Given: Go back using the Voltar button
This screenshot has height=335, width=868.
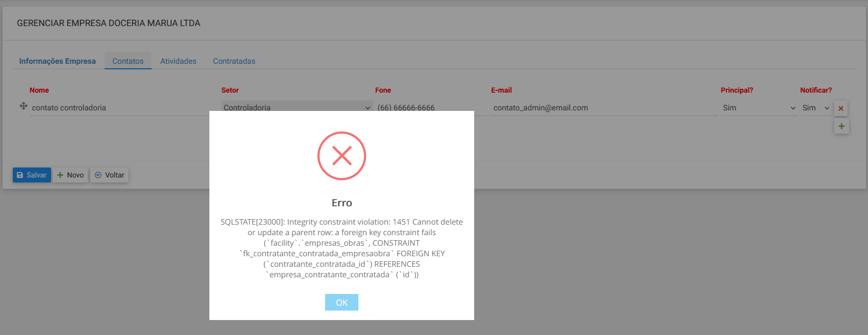Looking at the screenshot, I should point(110,175).
